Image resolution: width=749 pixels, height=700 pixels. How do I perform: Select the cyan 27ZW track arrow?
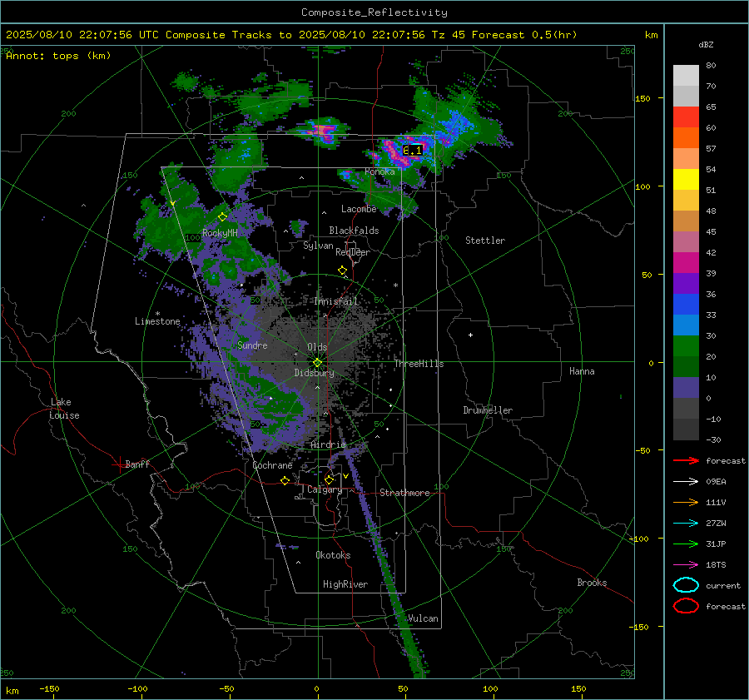686,524
